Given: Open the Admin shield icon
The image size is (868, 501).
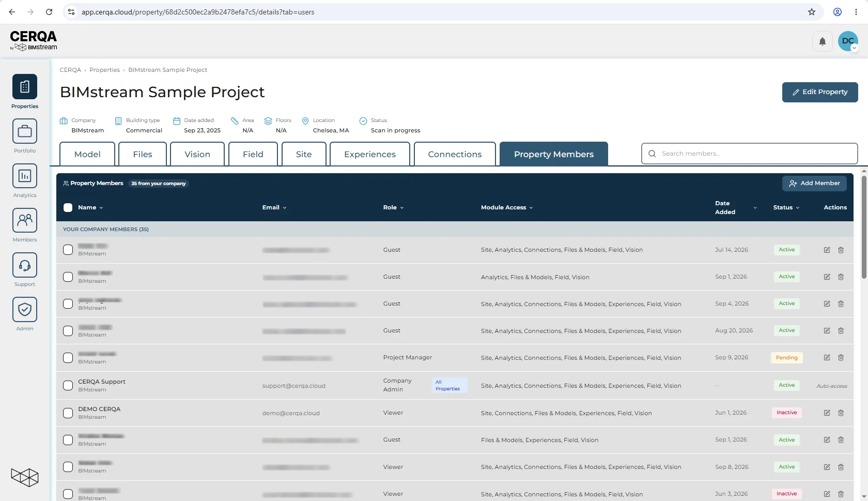Looking at the screenshot, I should click(x=25, y=309).
